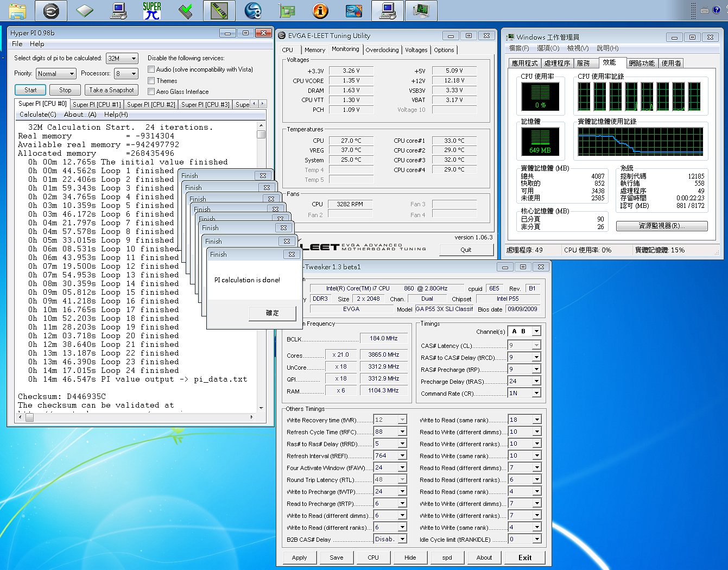This screenshot has width=728, height=570.
Task: Click the CPU chip taskbar icon
Action: (x=85, y=10)
